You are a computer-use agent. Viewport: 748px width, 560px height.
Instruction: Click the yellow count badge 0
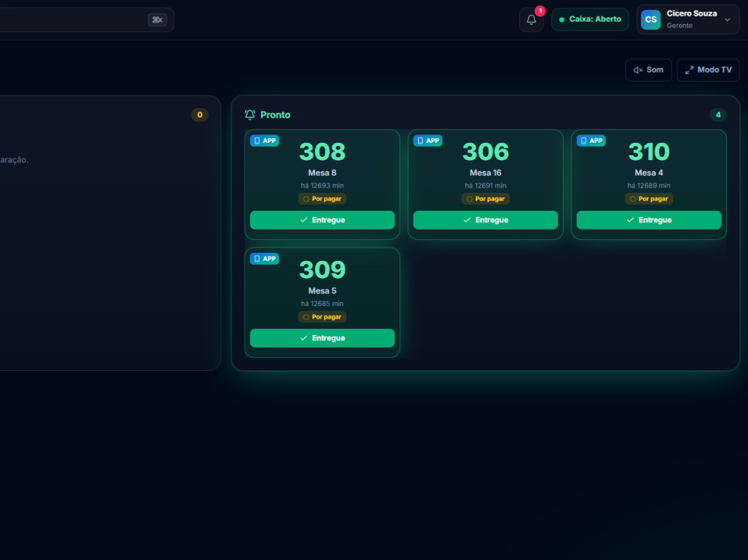pos(200,114)
